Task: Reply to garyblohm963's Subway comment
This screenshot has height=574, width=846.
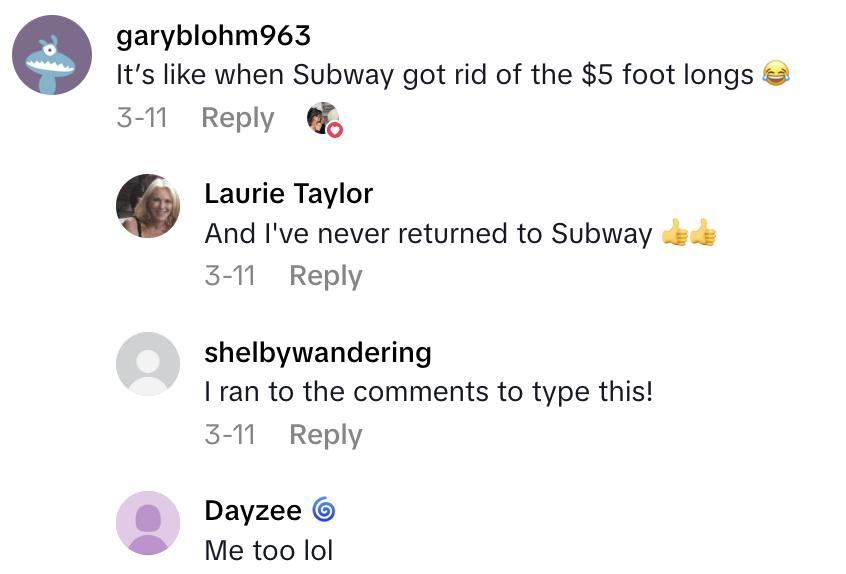Action: 237,118
